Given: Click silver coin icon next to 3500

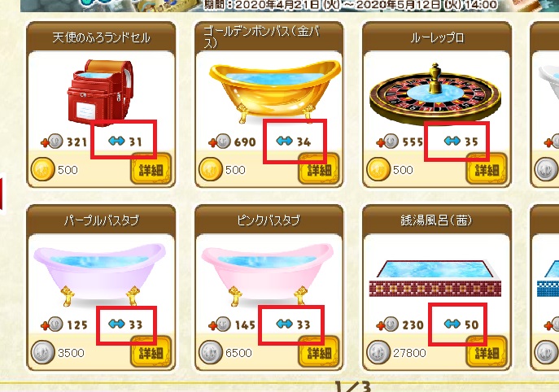Looking at the screenshot, I should (x=43, y=352).
